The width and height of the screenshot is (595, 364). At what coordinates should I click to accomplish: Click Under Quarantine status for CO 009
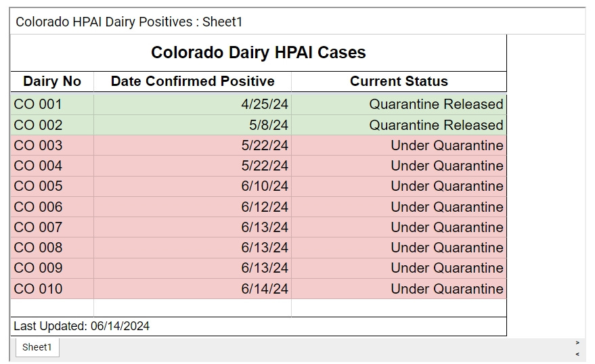point(399,268)
